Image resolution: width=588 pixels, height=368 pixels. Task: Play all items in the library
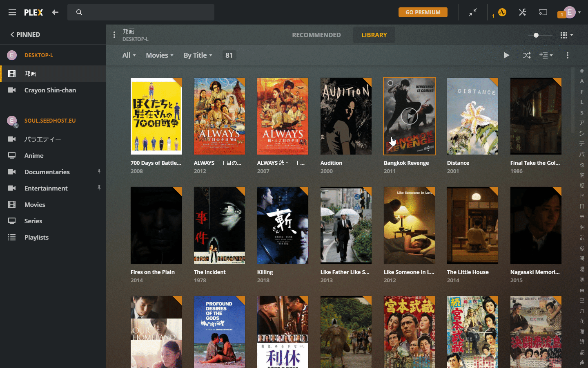point(506,55)
